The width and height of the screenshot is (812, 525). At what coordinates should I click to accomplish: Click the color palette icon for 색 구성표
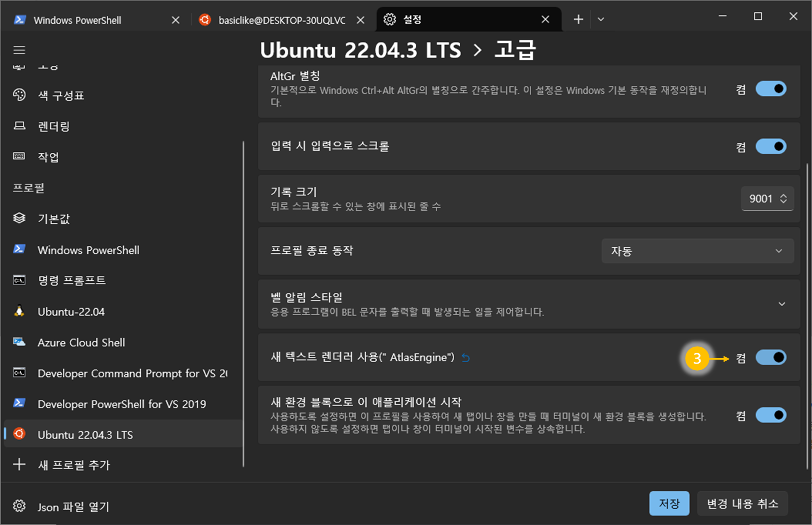[19, 95]
